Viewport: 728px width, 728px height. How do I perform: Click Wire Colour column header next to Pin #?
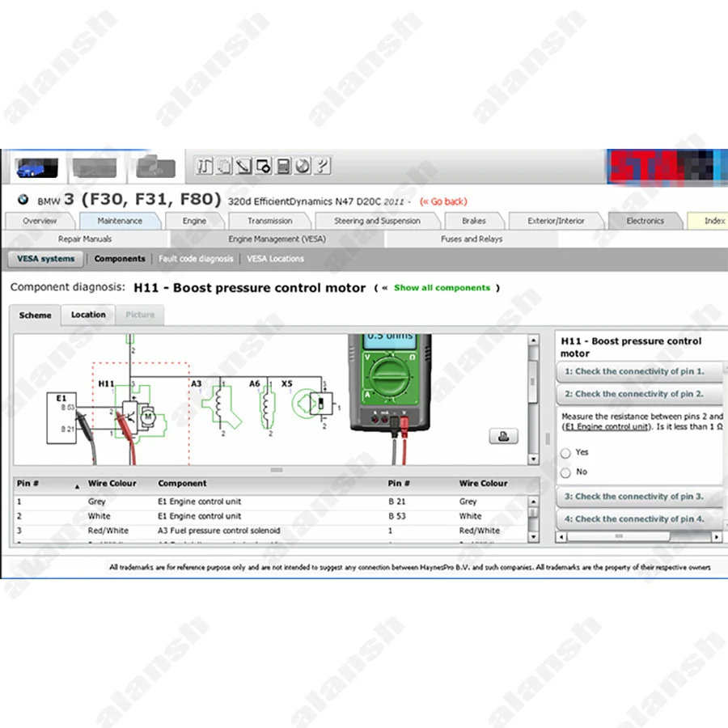tap(112, 484)
